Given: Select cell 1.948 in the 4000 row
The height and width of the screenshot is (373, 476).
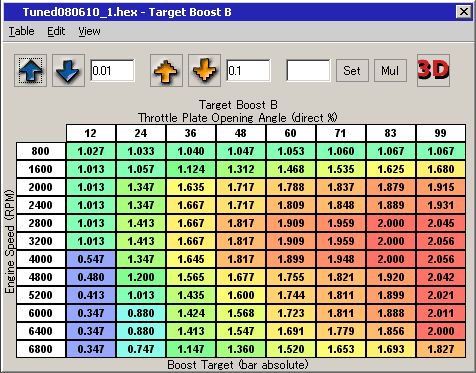Looking at the screenshot, I should (341, 259).
